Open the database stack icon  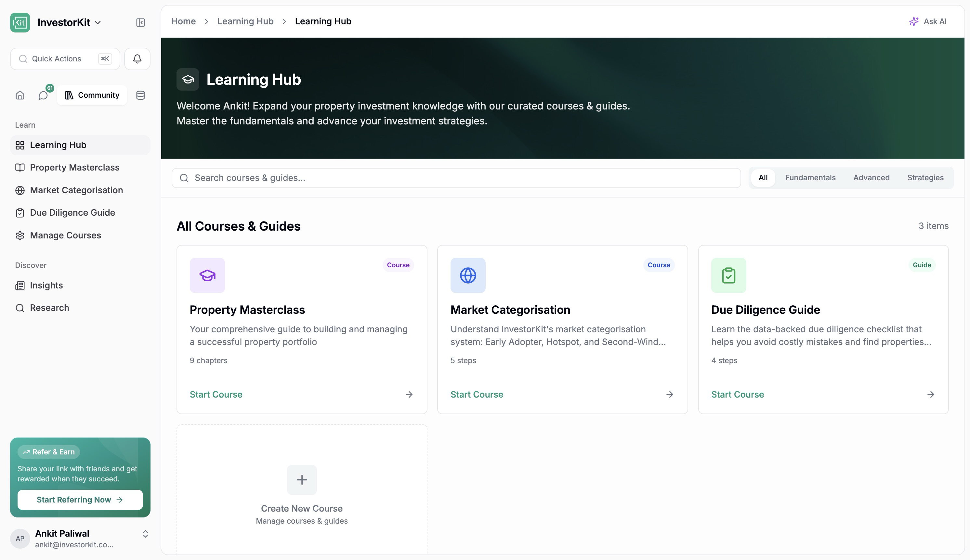[140, 95]
